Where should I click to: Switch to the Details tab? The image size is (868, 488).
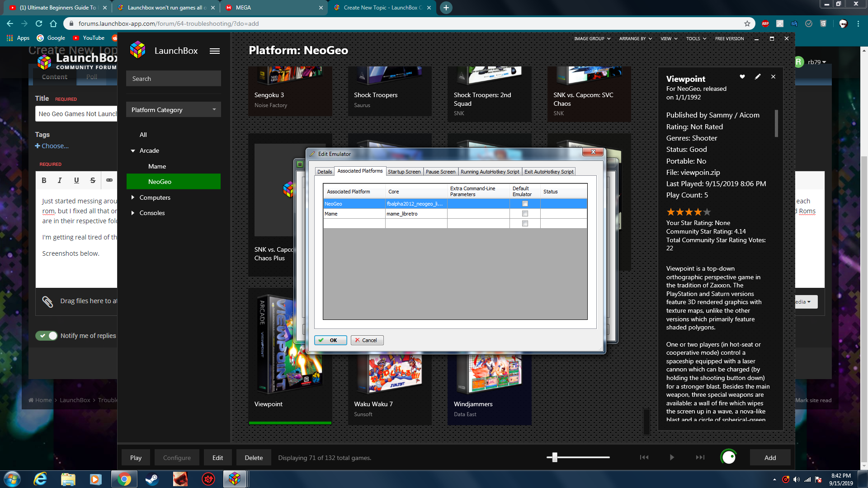coord(325,172)
